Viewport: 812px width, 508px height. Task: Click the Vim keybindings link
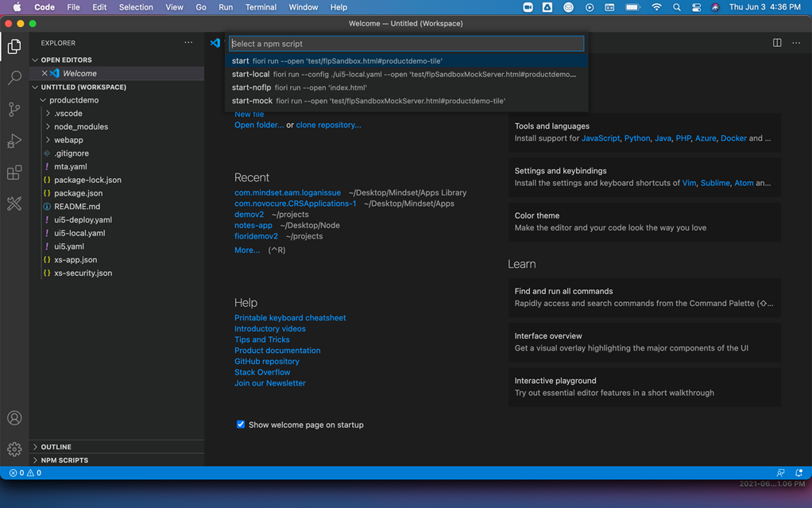(689, 183)
